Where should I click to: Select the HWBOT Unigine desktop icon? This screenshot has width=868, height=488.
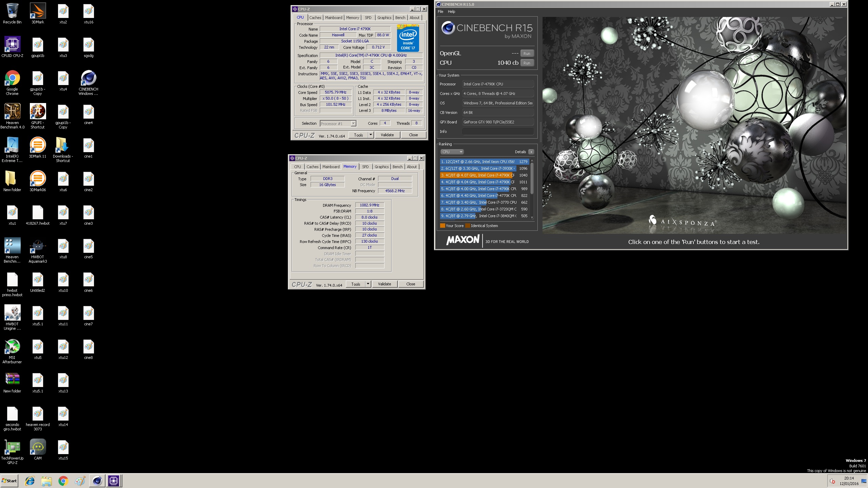tap(12, 318)
